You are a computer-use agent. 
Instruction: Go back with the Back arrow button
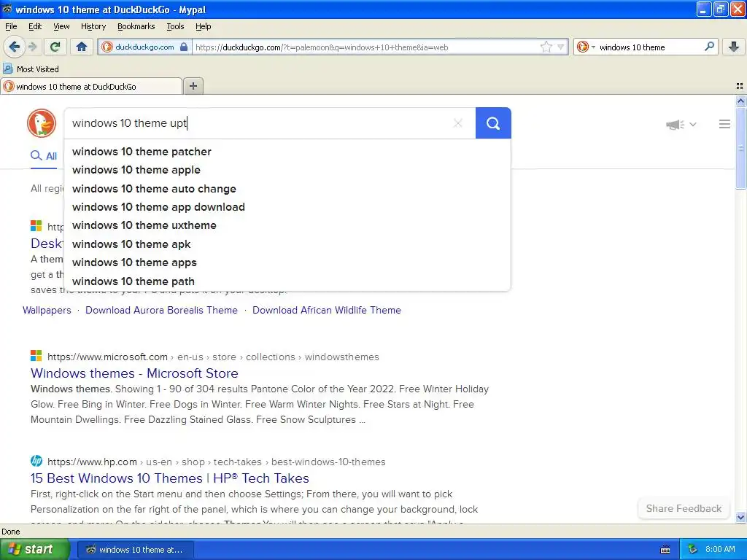(x=14, y=47)
